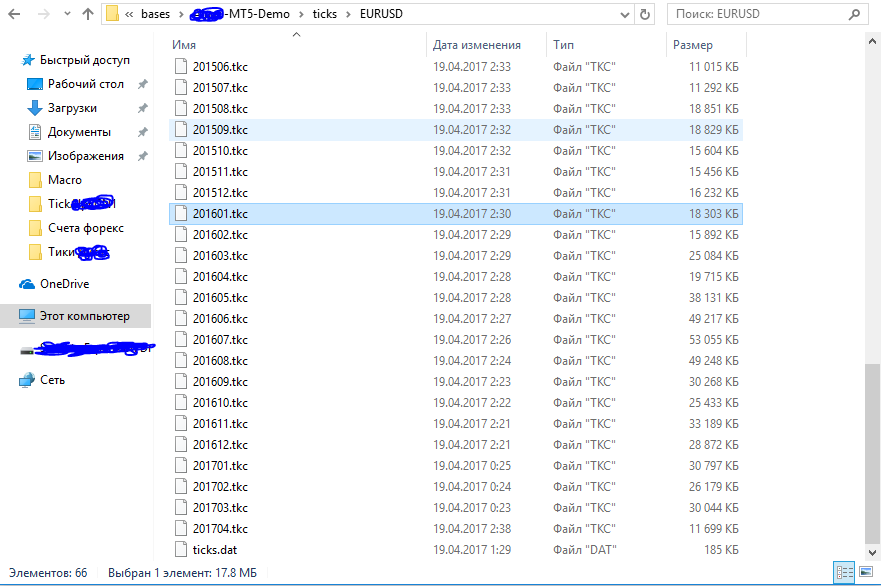
Task: Go back with the back arrow
Action: click(x=14, y=14)
